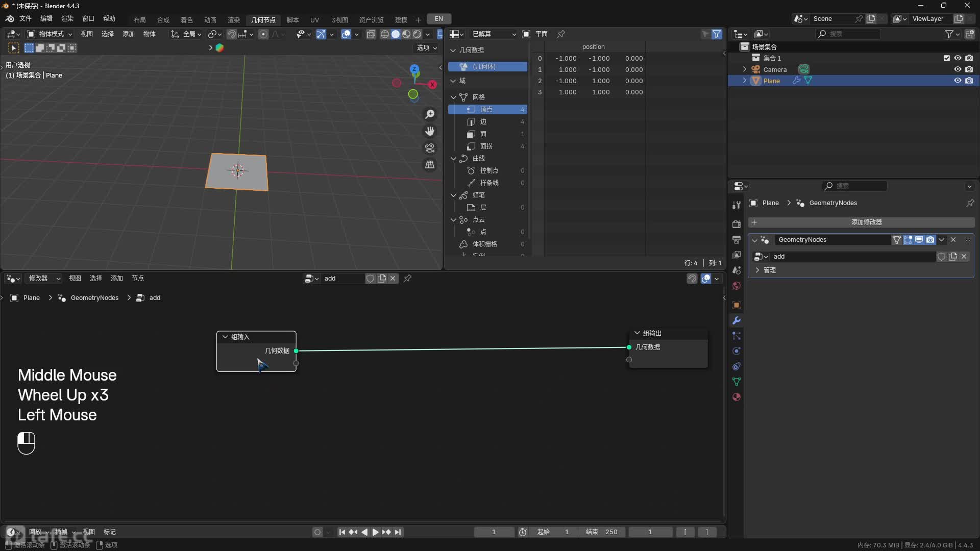Open the Material properties tab
Screen dimensions: 980x551
pyautogui.click(x=736, y=397)
